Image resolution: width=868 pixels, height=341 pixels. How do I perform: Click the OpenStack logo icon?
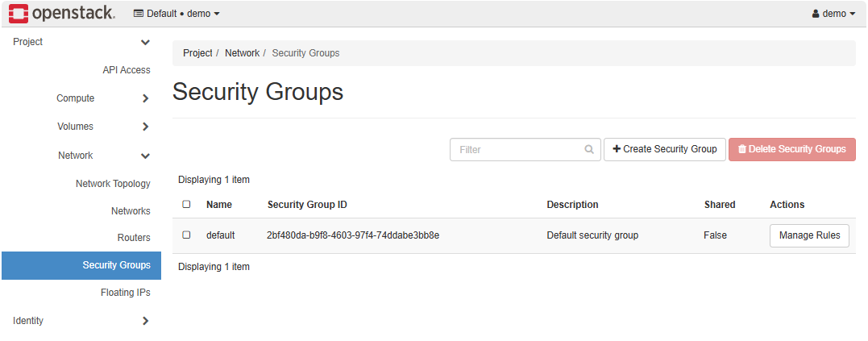click(x=19, y=14)
